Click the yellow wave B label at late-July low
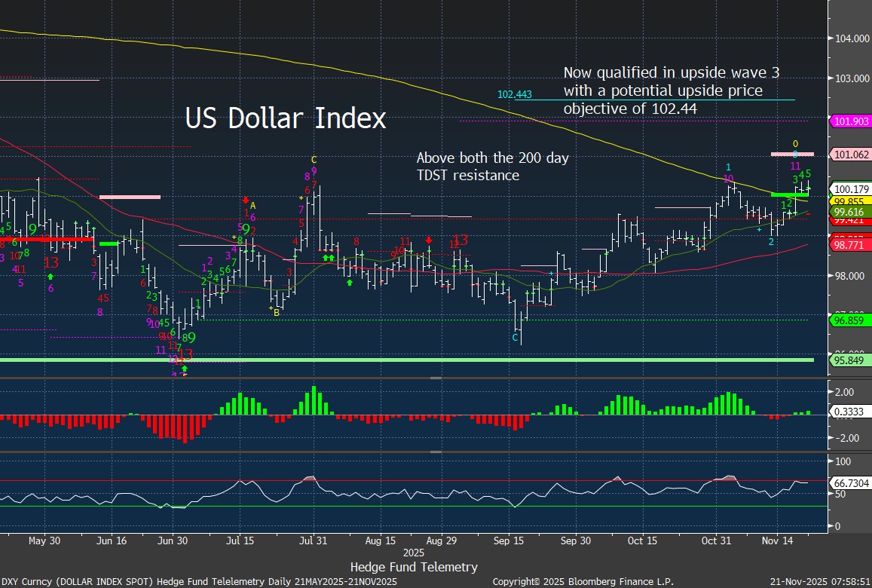 click(x=275, y=311)
